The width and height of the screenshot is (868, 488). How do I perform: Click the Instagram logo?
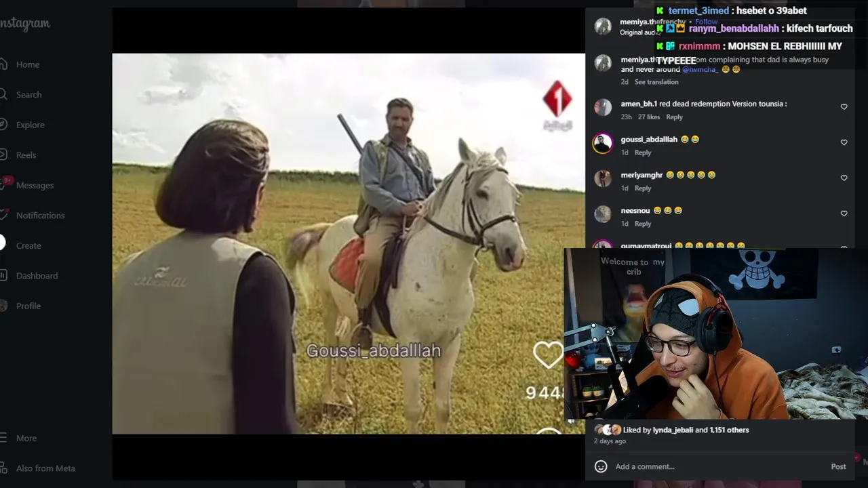(25, 24)
